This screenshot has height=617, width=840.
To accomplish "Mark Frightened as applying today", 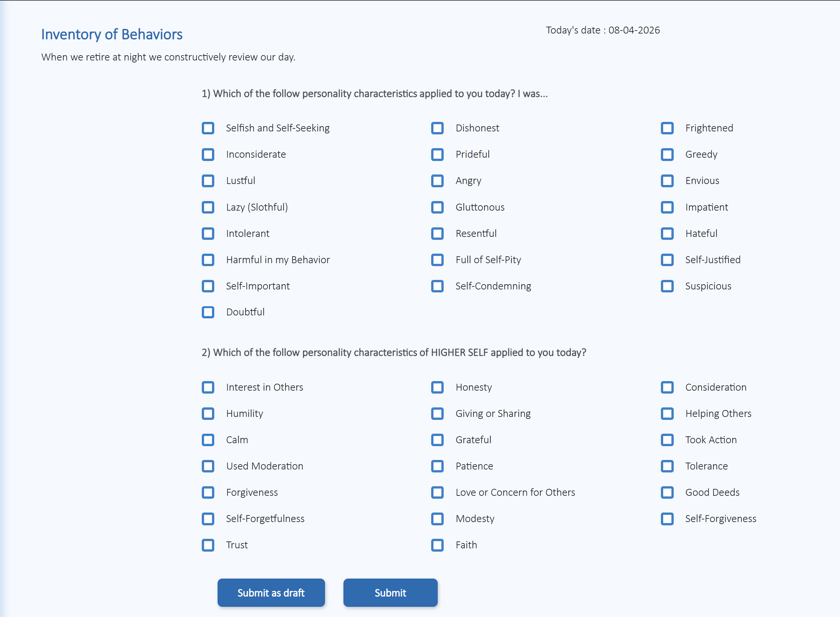I will (x=667, y=128).
